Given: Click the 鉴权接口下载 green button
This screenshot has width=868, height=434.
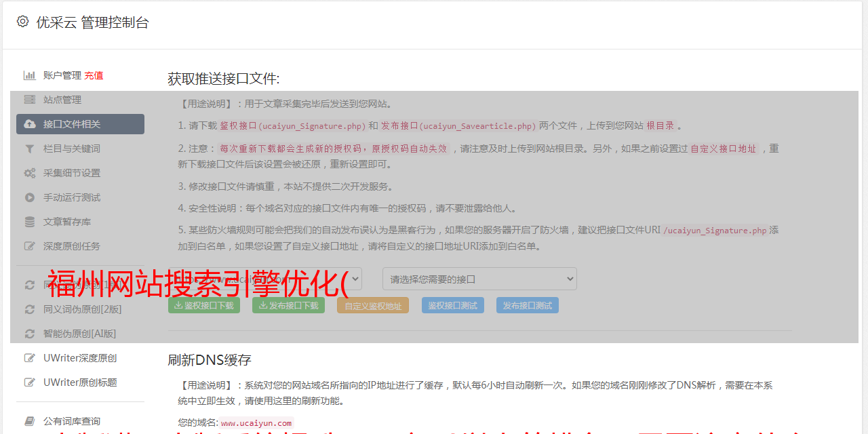Looking at the screenshot, I should click(204, 305).
